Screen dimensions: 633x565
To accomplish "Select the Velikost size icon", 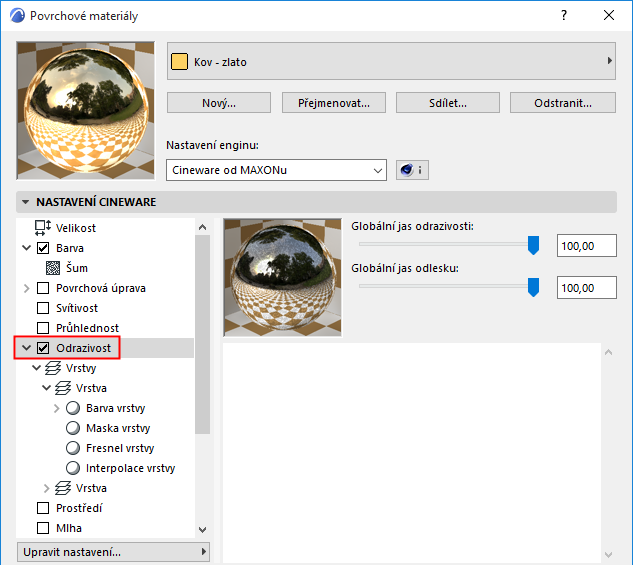I will 42,228.
